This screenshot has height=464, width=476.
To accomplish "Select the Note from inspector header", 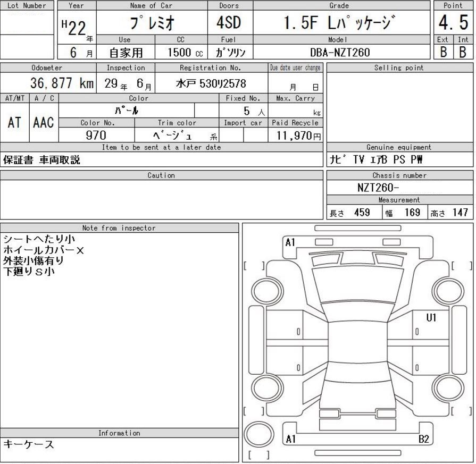I will [x=119, y=228].
